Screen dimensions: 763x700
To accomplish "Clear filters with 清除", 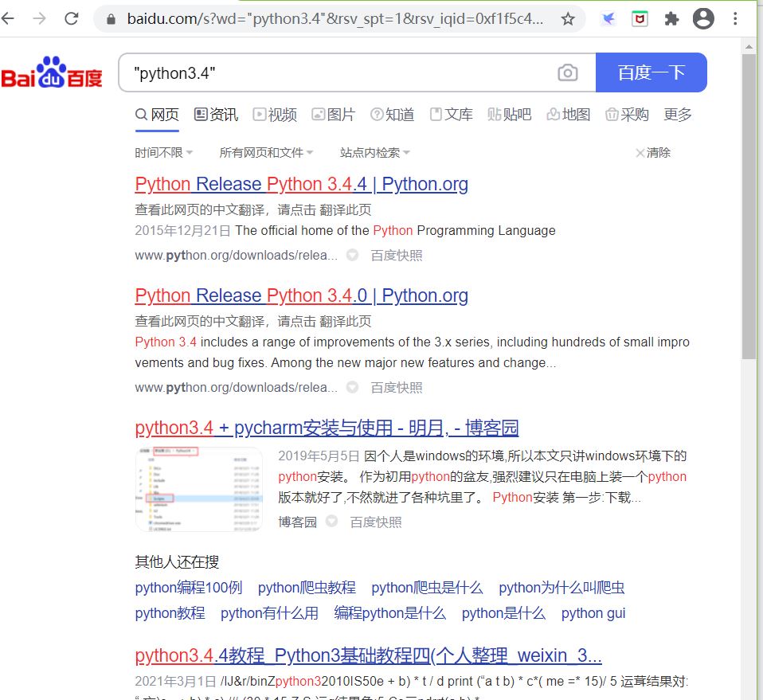I will [653, 153].
